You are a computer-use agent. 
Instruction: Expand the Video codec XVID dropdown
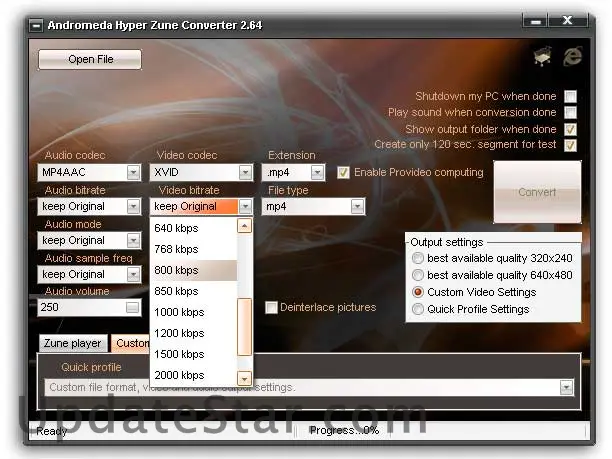(x=246, y=173)
